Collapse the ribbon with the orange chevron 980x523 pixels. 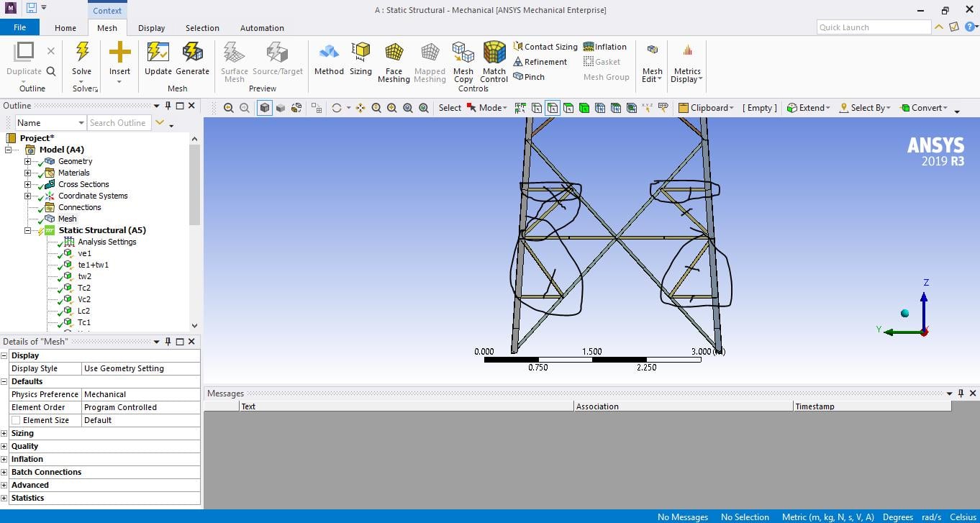(939, 27)
